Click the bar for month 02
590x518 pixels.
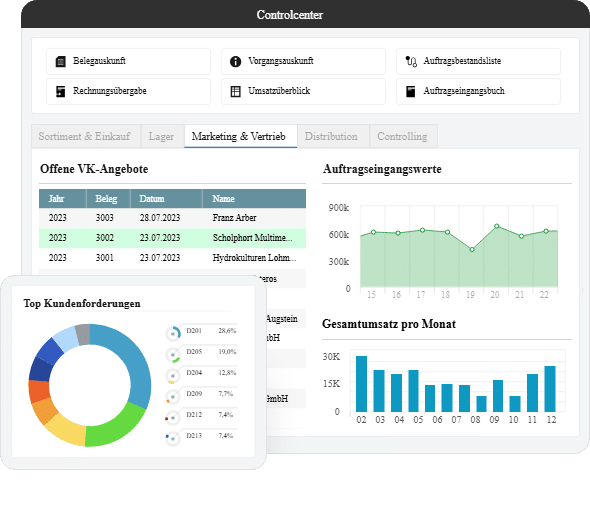362,384
